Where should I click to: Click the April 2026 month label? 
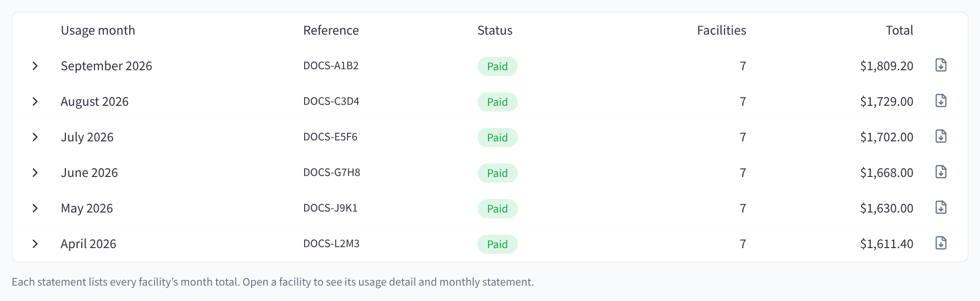pyautogui.click(x=89, y=244)
